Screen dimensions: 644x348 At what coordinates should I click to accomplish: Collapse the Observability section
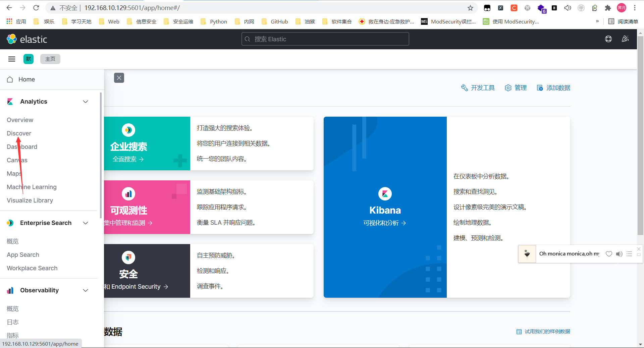coord(86,290)
